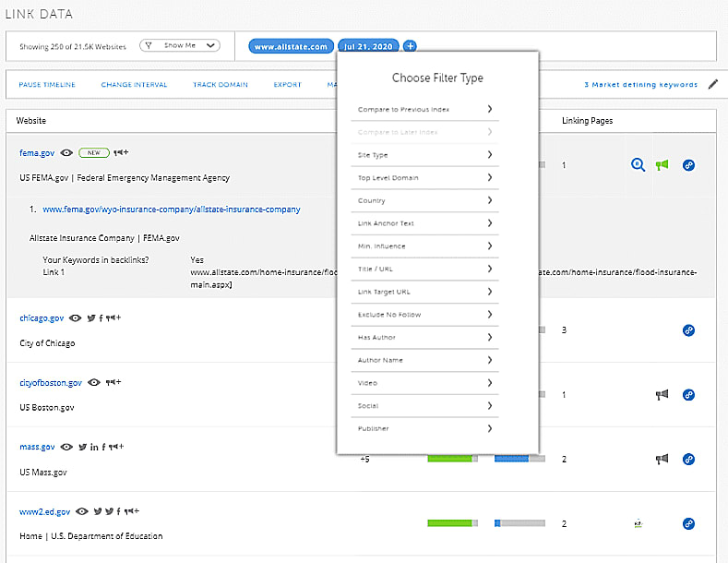This screenshot has width=728, height=563.
Task: Expand the Min. Influence filter chevron
Action: pyautogui.click(x=489, y=246)
